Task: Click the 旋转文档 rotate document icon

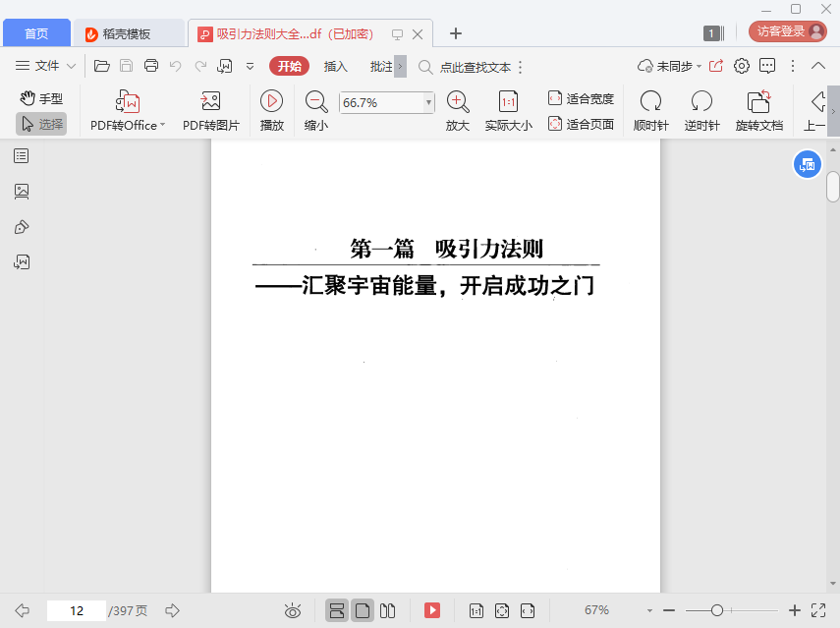Action: click(x=758, y=101)
